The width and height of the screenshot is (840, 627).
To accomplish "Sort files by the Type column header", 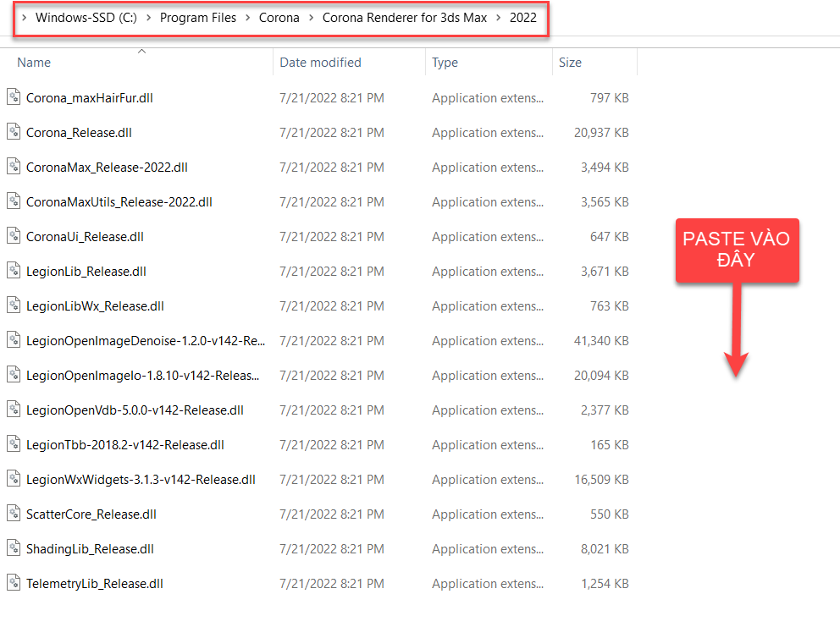I will tap(445, 63).
